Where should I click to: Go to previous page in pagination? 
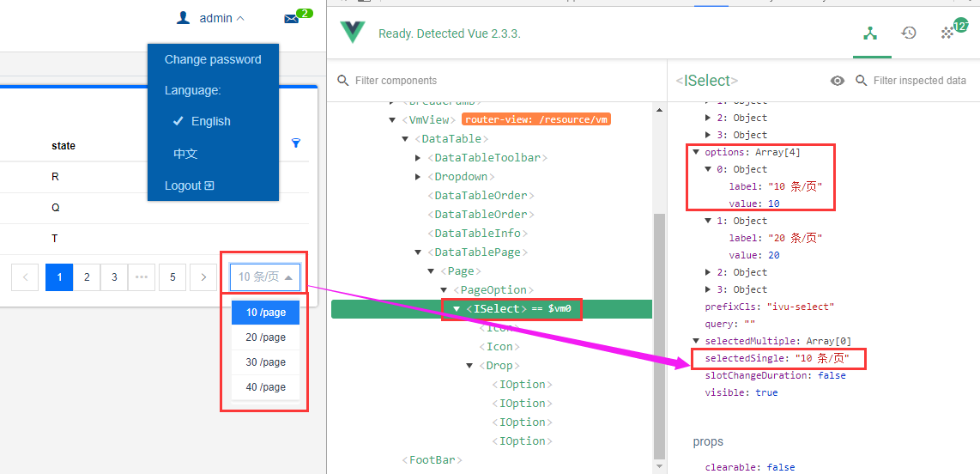click(25, 277)
